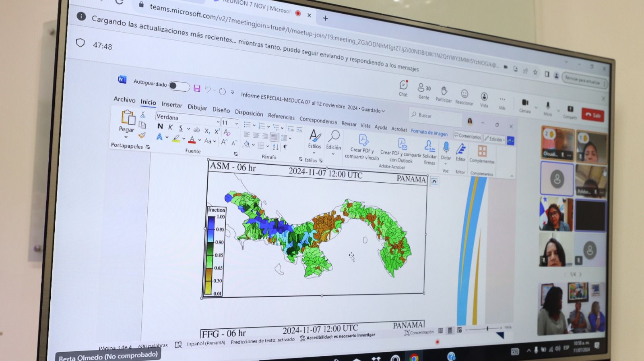The height and width of the screenshot is (361, 644).
Task: Click Crear PDF y compartir vínculo
Action: (x=362, y=147)
